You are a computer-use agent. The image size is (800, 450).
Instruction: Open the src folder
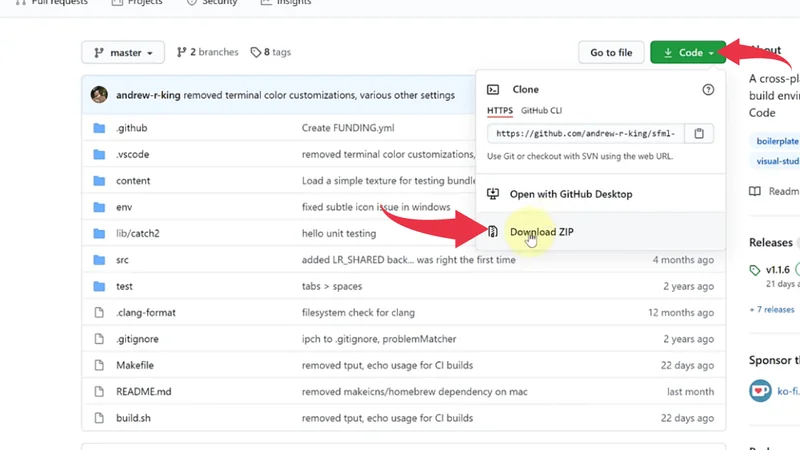tap(122, 260)
